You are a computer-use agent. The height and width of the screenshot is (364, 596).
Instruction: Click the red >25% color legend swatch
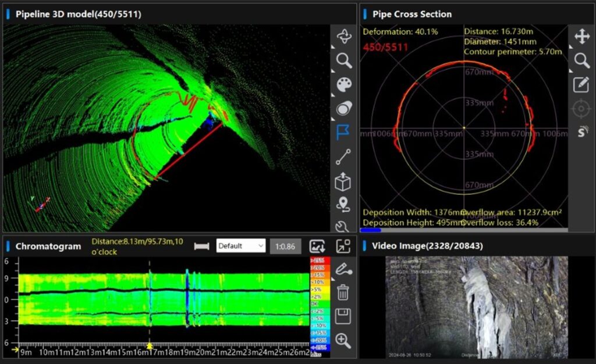click(x=319, y=260)
